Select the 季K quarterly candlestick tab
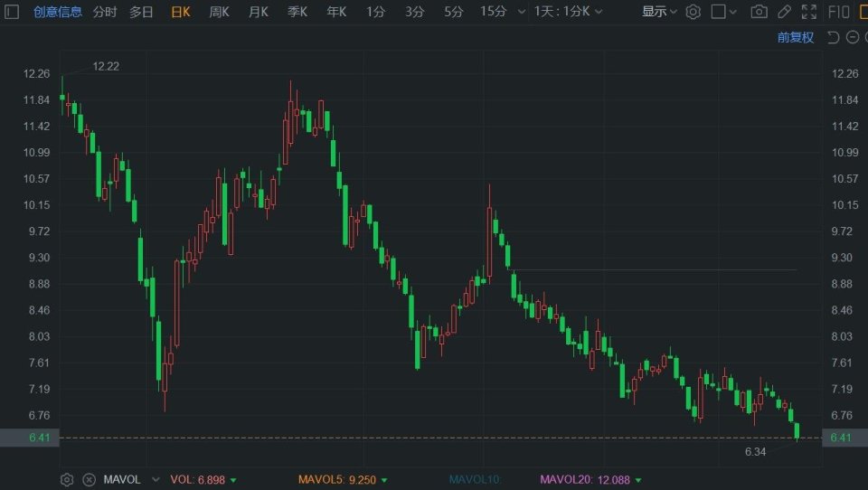This screenshot has width=868, height=490. point(297,12)
